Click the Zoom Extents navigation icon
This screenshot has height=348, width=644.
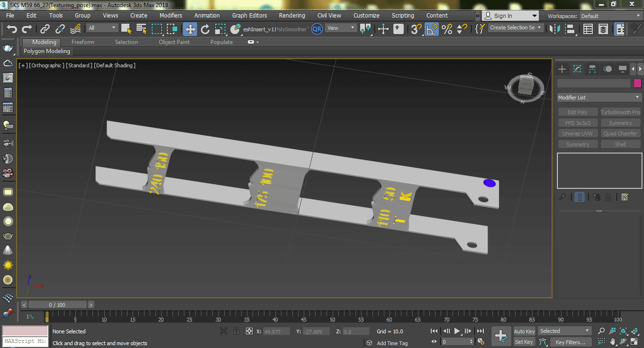tap(623, 331)
